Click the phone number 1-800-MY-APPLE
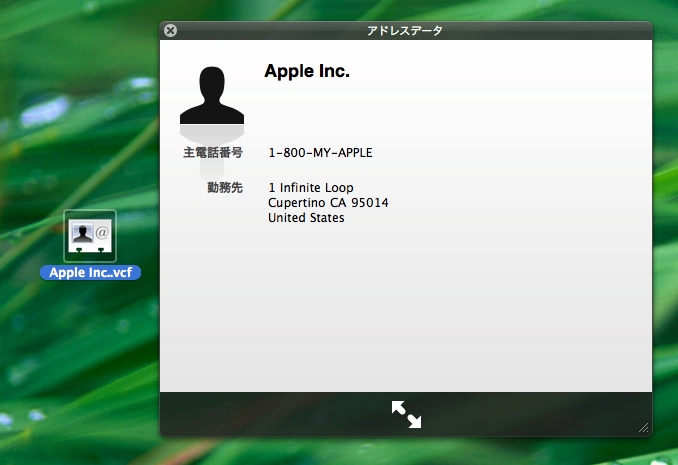 click(320, 153)
